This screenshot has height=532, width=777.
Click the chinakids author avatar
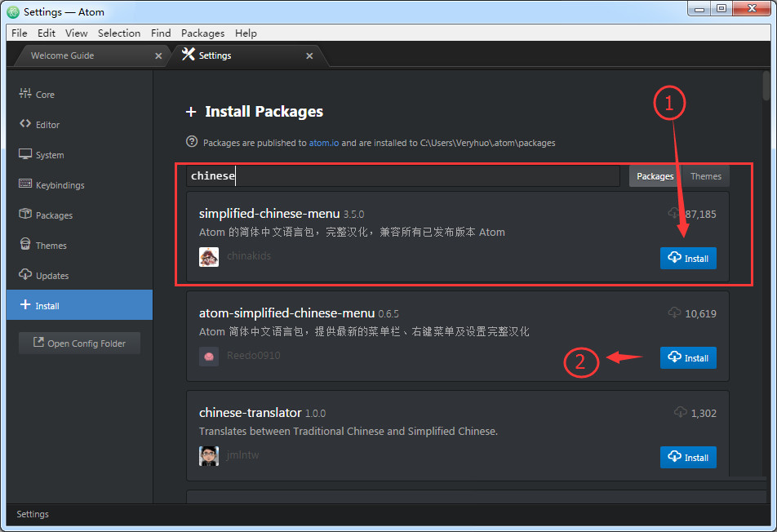tap(209, 256)
